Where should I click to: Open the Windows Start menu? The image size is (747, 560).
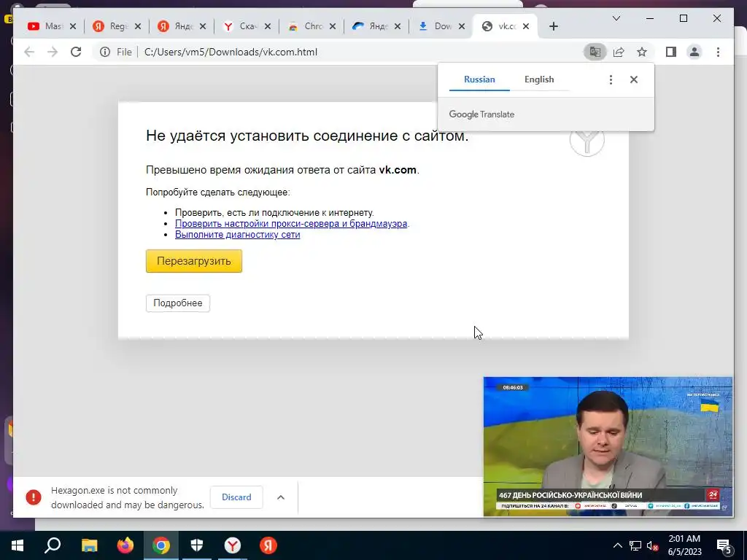tap(18, 545)
